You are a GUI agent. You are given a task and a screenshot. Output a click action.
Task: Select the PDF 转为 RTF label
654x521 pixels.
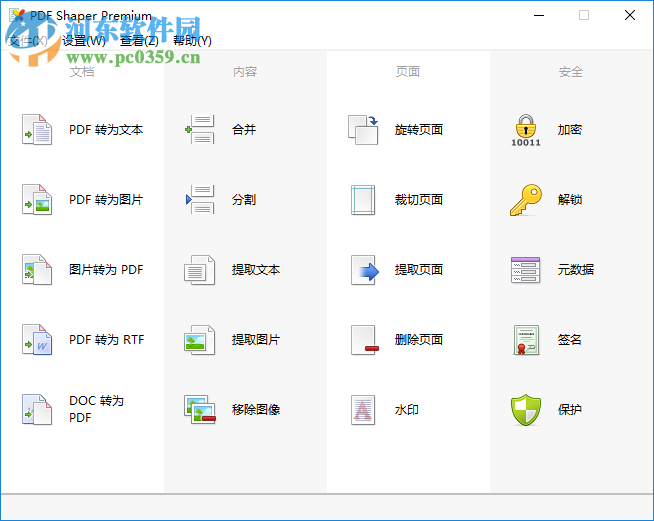(x=106, y=340)
